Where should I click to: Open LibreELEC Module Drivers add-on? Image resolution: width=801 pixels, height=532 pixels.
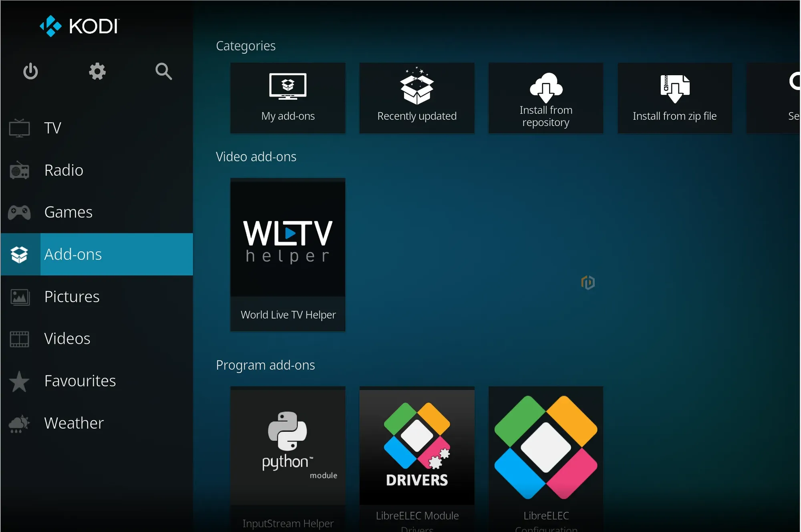417,459
